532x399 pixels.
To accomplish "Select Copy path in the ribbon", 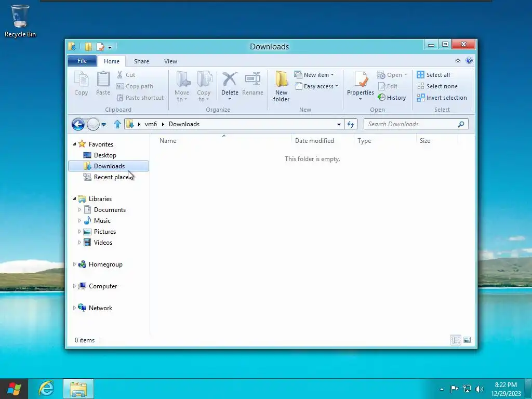I will [x=135, y=86].
